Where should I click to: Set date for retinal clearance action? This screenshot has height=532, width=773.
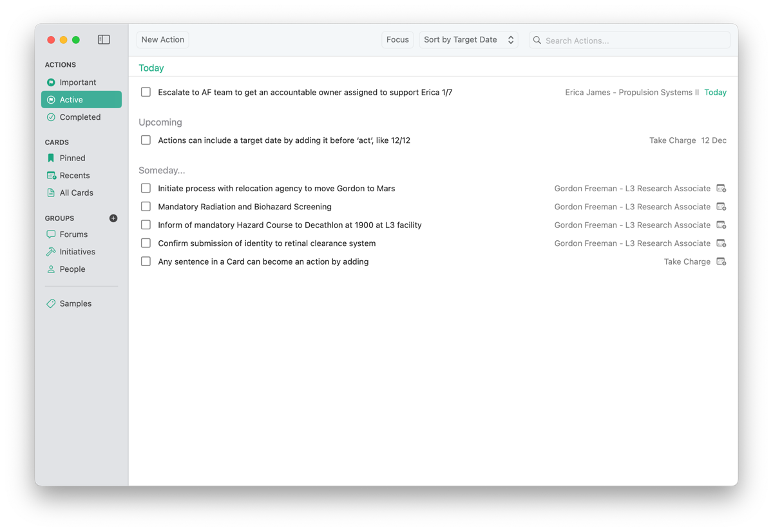tap(721, 243)
